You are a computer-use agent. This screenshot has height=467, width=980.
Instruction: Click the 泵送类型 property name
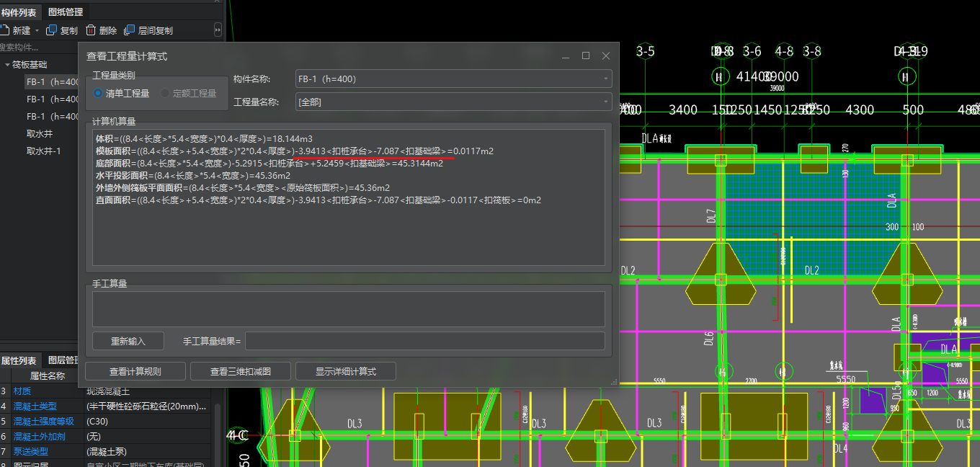click(30, 452)
